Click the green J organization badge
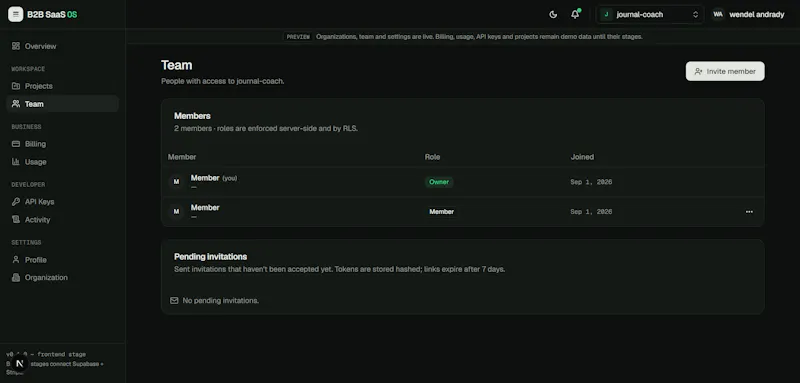 [606, 14]
